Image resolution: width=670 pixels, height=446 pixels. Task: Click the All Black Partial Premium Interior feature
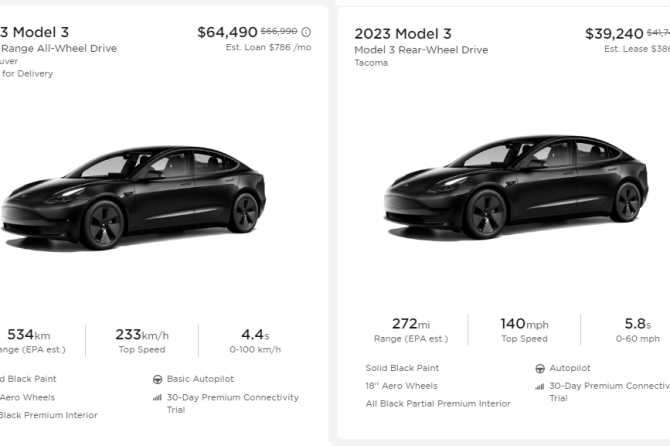(437, 404)
